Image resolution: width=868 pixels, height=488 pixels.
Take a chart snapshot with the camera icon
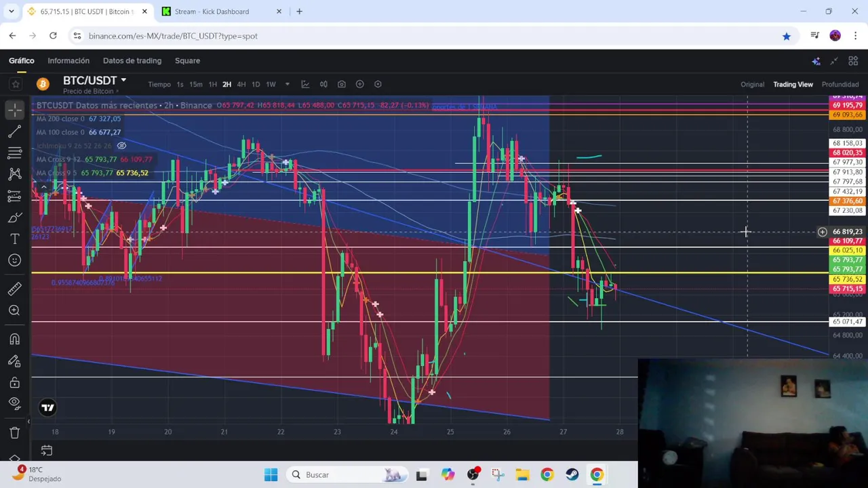(342, 84)
